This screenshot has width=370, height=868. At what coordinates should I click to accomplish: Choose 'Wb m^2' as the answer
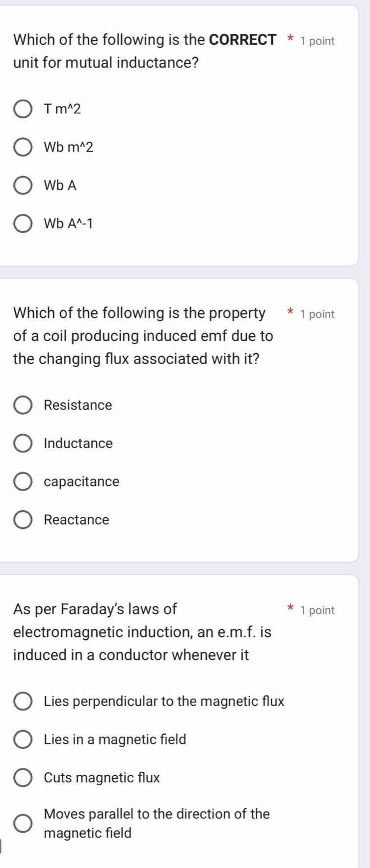click(x=23, y=147)
